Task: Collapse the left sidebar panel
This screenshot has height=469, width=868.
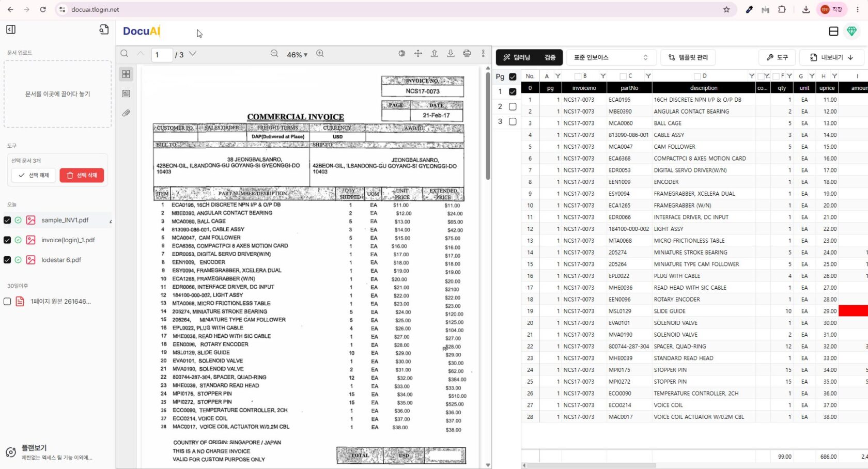Action: pos(11,29)
